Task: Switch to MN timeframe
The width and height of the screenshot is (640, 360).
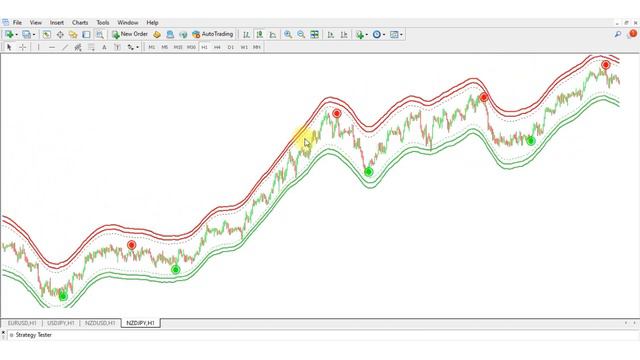Action: (x=257, y=47)
